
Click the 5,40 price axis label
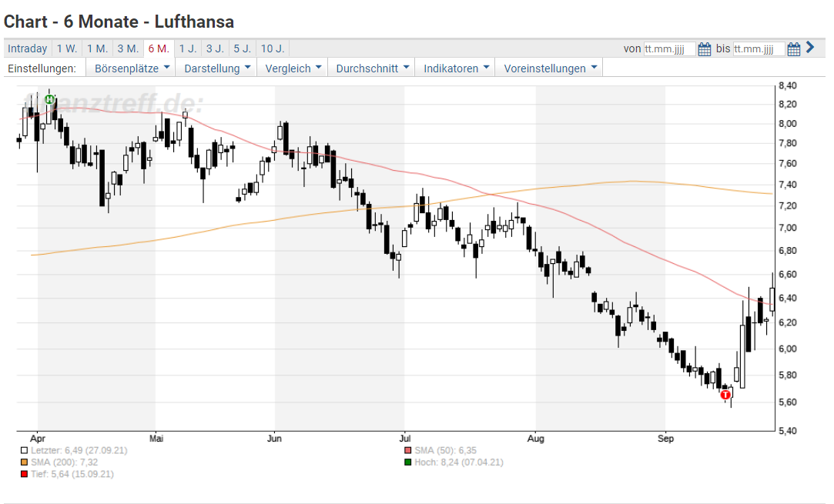pyautogui.click(x=788, y=430)
